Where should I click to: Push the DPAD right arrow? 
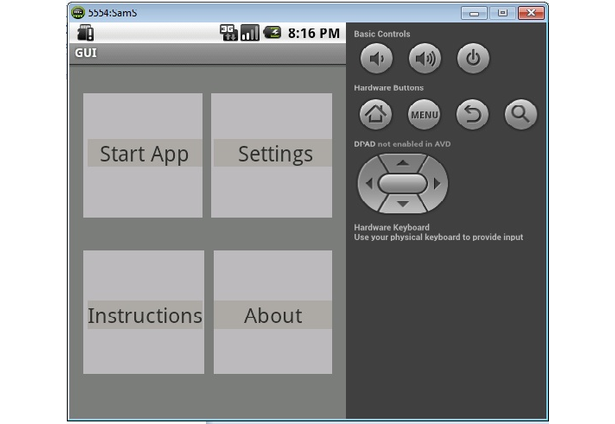pyautogui.click(x=437, y=183)
